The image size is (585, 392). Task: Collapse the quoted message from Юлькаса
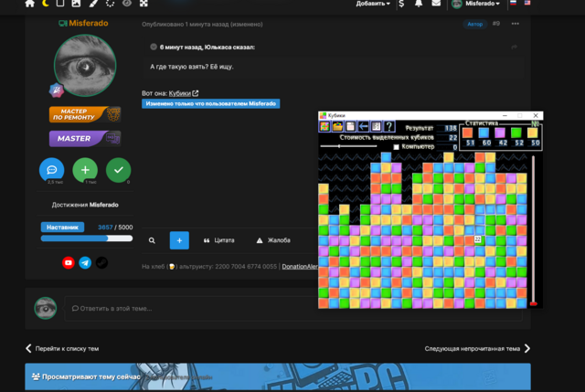(154, 47)
